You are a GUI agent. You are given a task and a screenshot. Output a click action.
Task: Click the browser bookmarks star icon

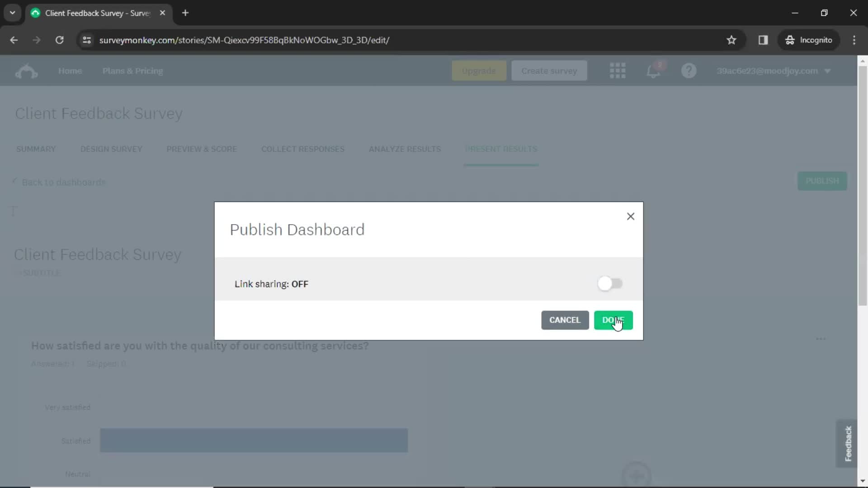coord(731,40)
